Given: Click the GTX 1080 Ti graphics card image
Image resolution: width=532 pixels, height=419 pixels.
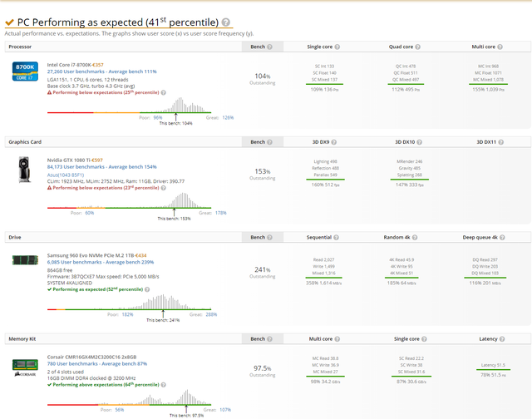Looking at the screenshot, I should [24, 170].
